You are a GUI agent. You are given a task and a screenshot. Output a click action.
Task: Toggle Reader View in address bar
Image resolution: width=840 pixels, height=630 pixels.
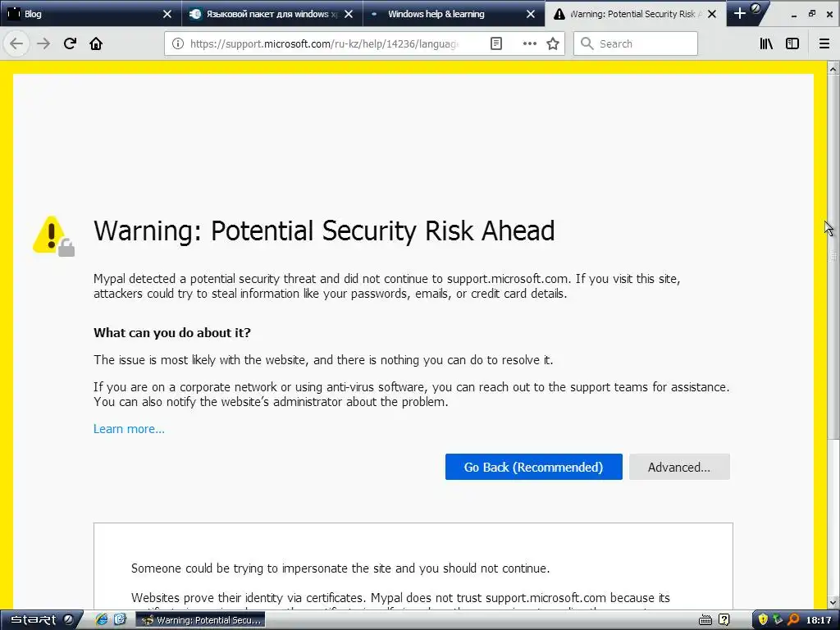(496, 43)
